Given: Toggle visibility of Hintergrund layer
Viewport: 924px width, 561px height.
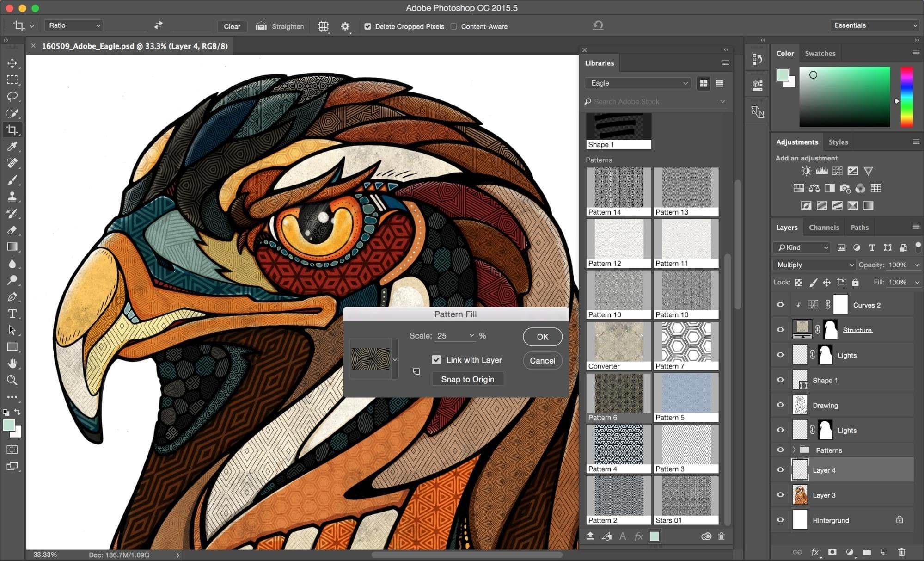Looking at the screenshot, I should pyautogui.click(x=781, y=521).
